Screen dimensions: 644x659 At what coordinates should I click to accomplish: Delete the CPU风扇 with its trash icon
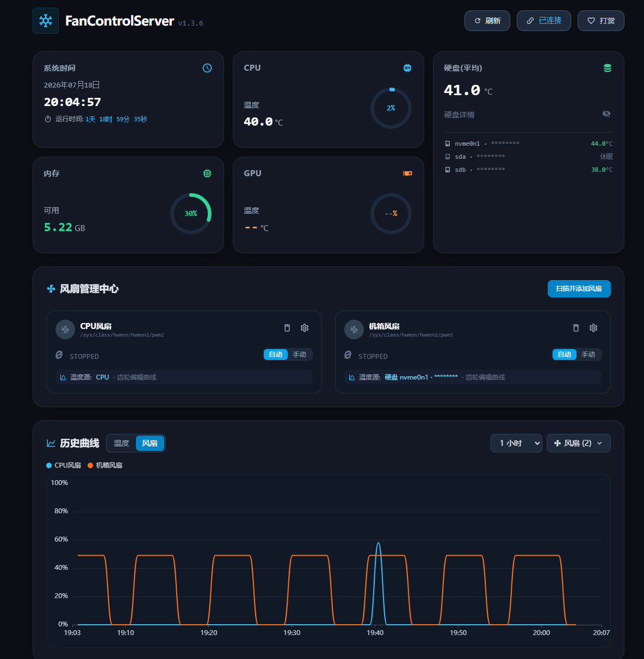[287, 328]
